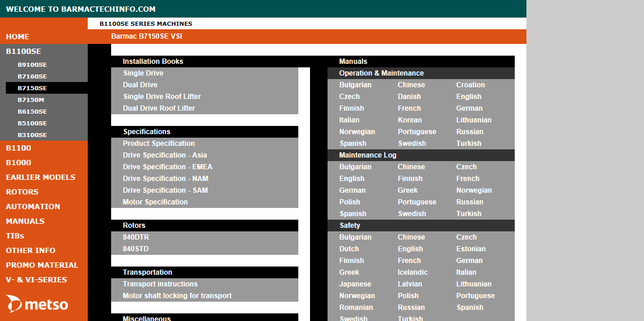Select the B6150SE model in the sidebar
644x321 pixels.
pos(32,111)
